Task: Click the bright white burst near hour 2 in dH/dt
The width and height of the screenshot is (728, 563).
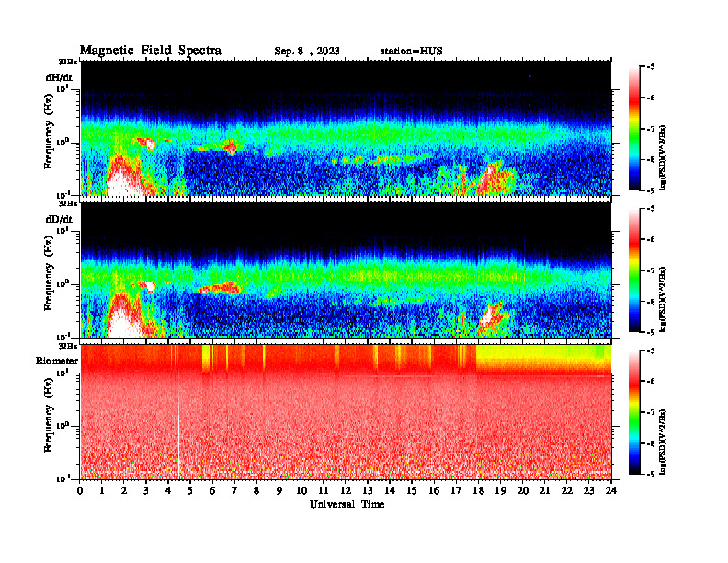Action: point(121,182)
